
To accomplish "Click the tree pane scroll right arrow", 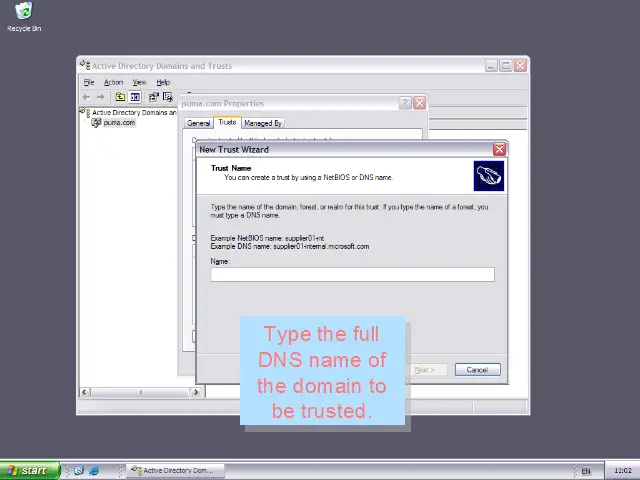I will tap(196, 392).
